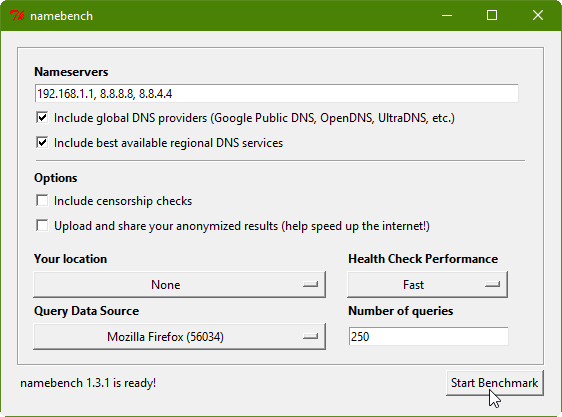
Task: Close the namebench window
Action: click(538, 15)
